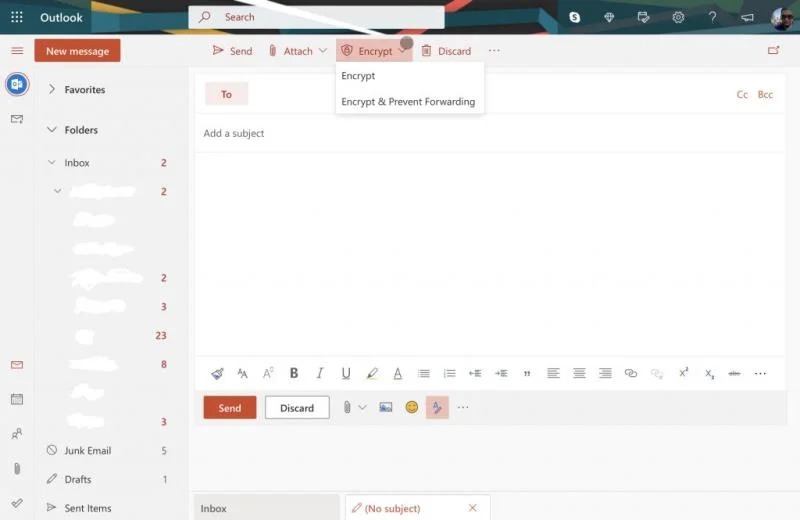Choose text highlight color
The width and height of the screenshot is (800, 520).
[372, 374]
